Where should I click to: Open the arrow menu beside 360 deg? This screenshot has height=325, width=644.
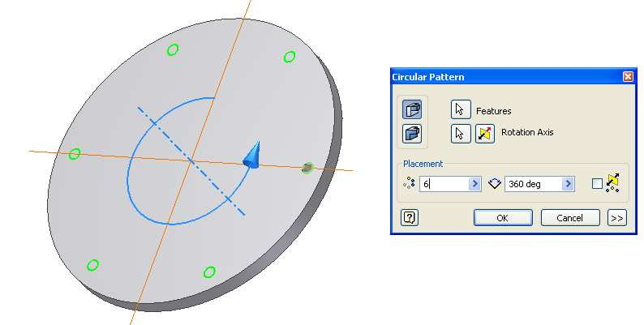tap(568, 184)
